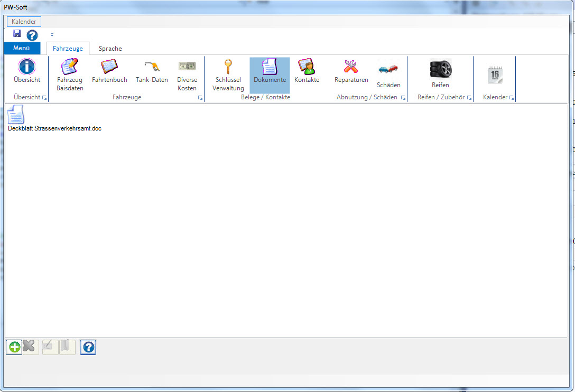Viewport: 575px width, 392px height.
Task: Open Schäden car crash icon
Action: coord(388,70)
